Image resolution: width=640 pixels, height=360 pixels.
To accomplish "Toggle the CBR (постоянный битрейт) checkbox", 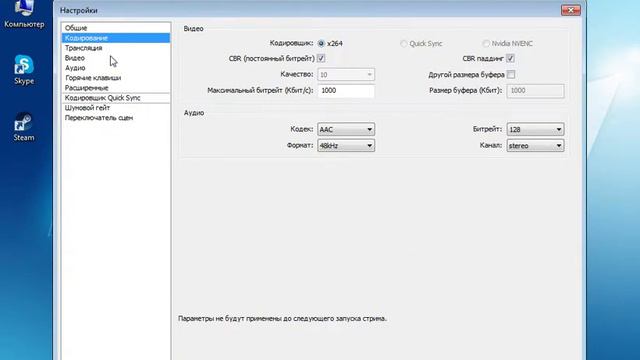I will point(321,58).
